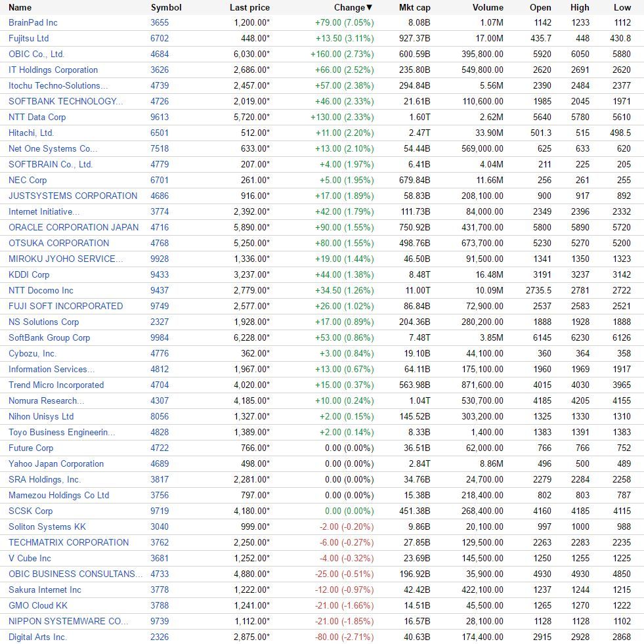Screen dimensions: 644x644
Task: Open FUJI SOFT INCORPORATED link
Action: (x=66, y=306)
